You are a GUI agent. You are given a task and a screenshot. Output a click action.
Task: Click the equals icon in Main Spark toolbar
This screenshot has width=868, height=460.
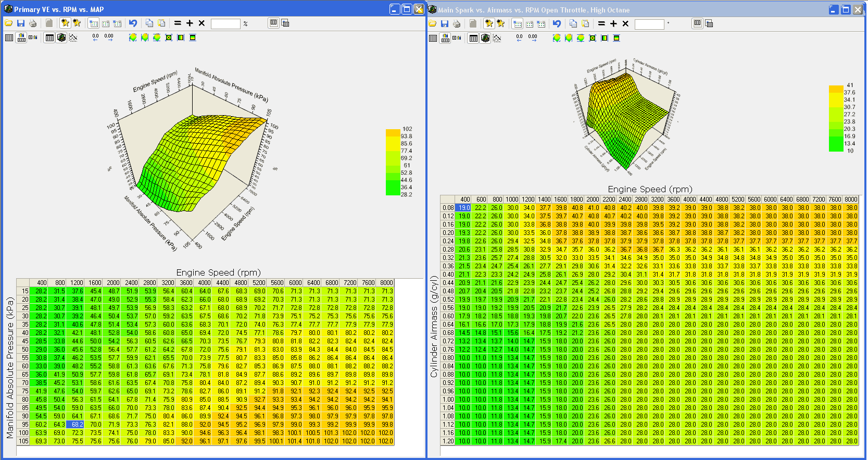pos(601,23)
